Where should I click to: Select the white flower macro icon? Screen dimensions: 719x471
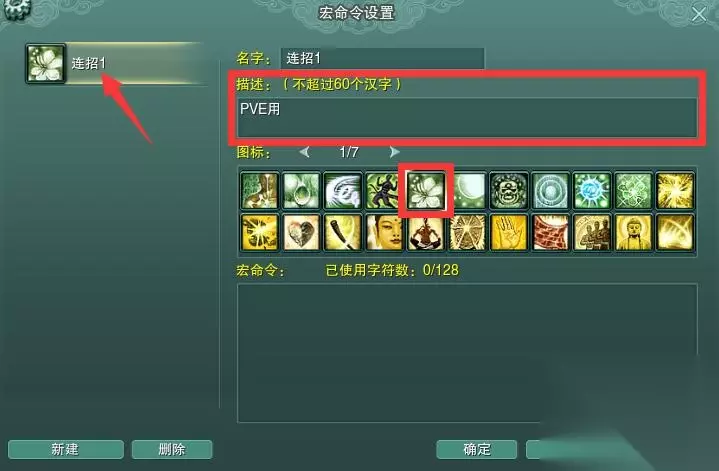click(x=426, y=190)
